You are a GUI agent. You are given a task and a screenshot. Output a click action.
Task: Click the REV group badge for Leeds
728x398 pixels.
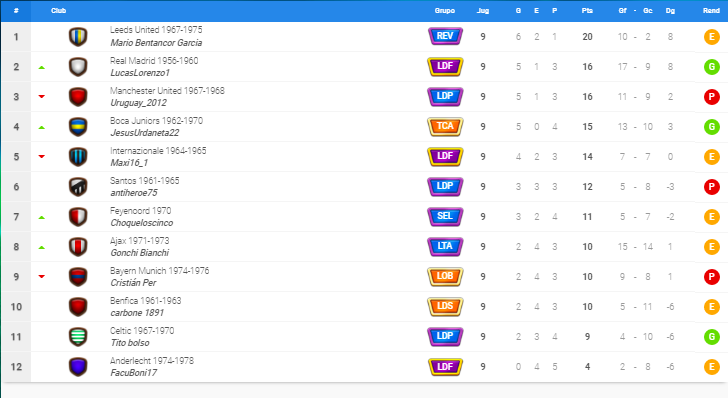click(x=445, y=36)
